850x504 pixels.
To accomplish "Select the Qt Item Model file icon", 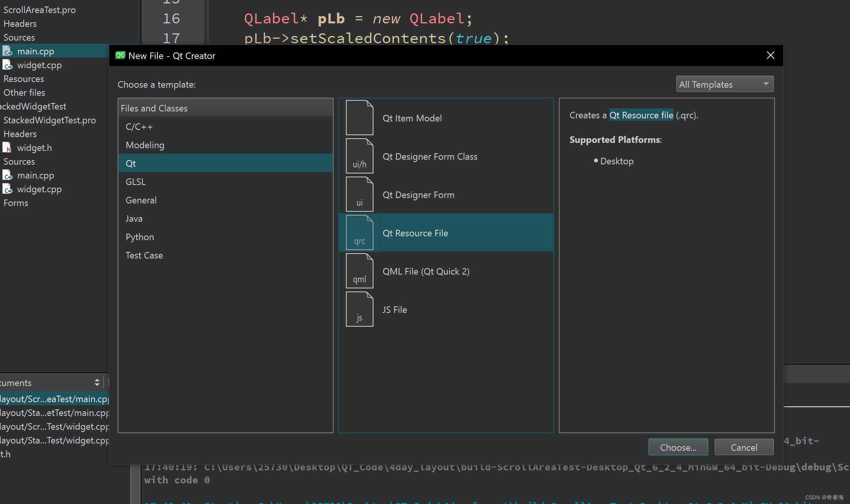I will 359,118.
